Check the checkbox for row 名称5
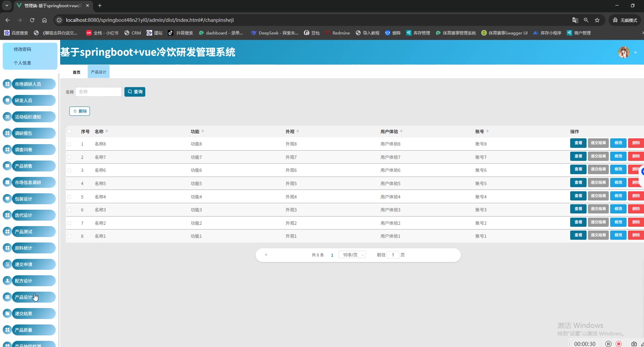Screen dimensions: 644x347 [69, 184]
